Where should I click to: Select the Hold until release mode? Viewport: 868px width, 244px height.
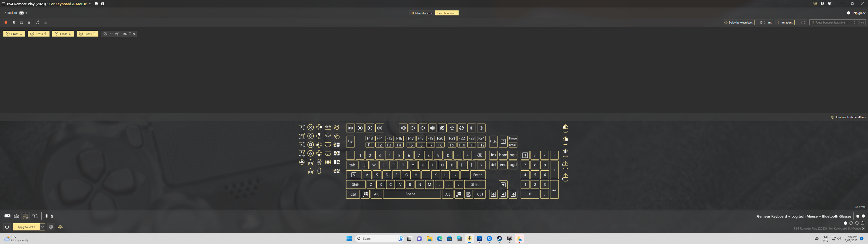click(422, 13)
